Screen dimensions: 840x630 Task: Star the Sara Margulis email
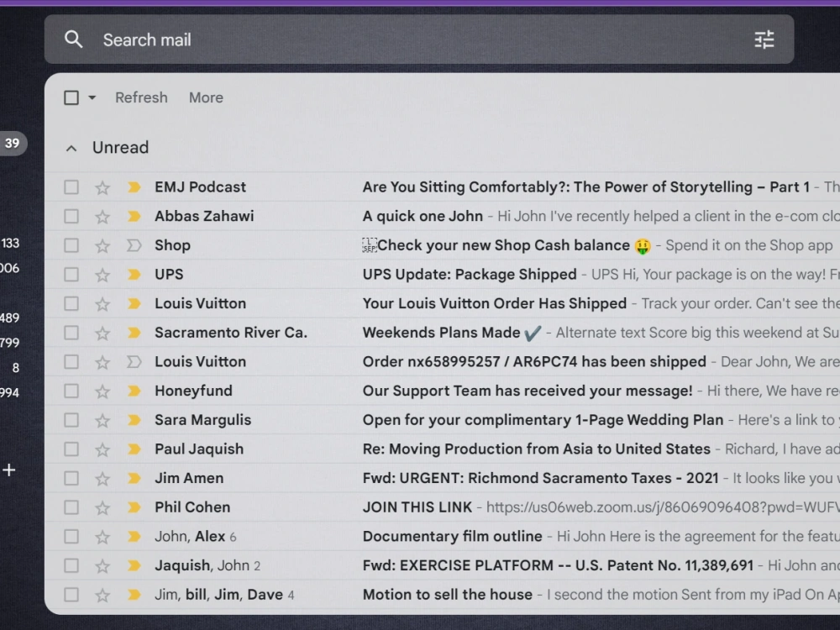102,421
